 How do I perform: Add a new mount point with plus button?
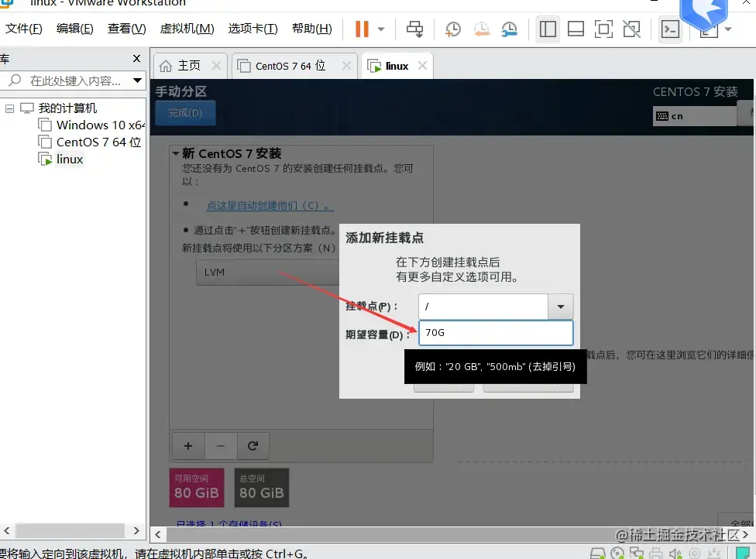pyautogui.click(x=188, y=446)
